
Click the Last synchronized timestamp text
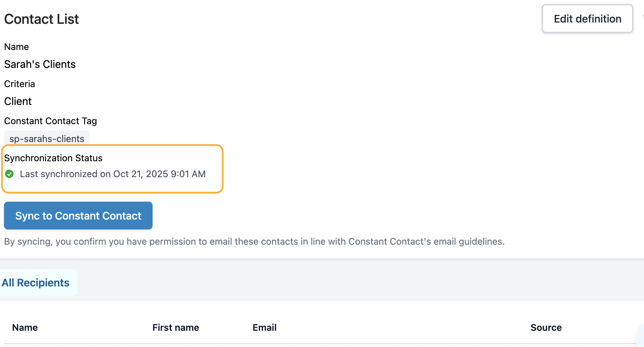(113, 174)
